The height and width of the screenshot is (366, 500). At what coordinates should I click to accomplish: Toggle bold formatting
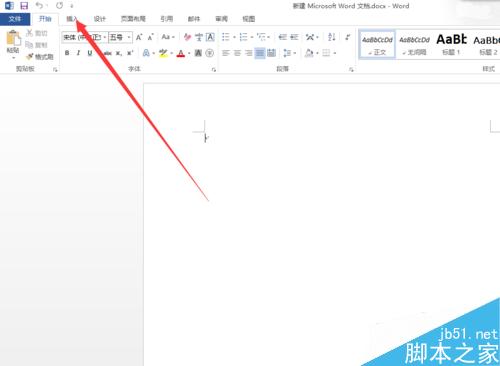tap(67, 53)
